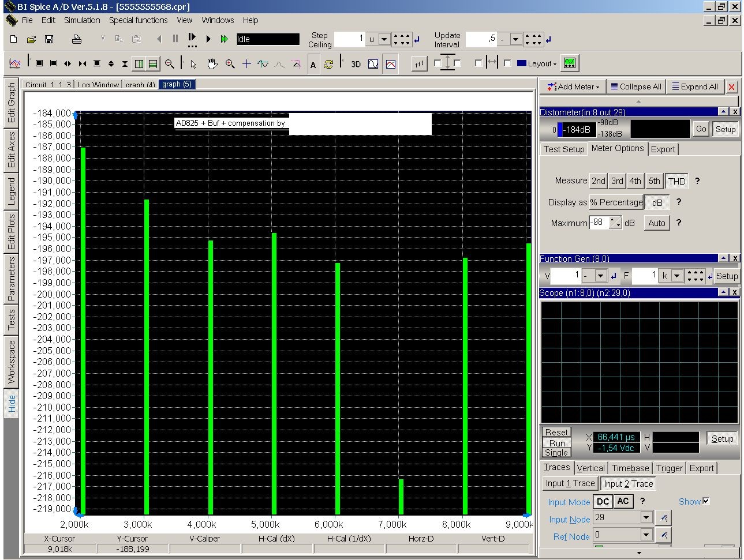The image size is (744, 560).
Task: Click the 3D view toolbar button
Action: pyautogui.click(x=356, y=64)
